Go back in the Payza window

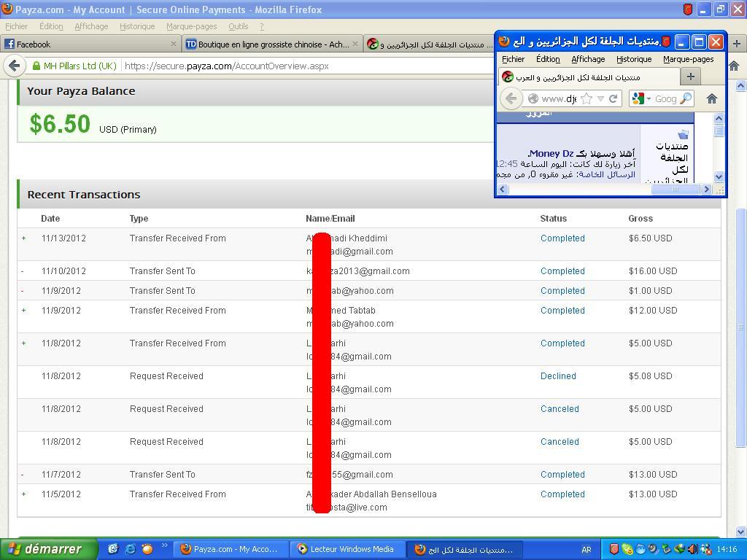pyautogui.click(x=14, y=66)
